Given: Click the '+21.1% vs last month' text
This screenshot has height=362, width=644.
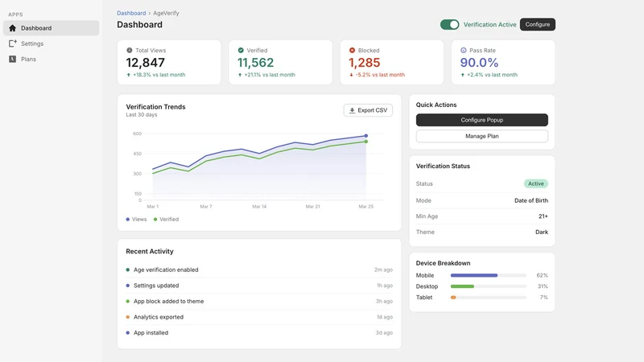Looking at the screenshot, I should point(270,75).
